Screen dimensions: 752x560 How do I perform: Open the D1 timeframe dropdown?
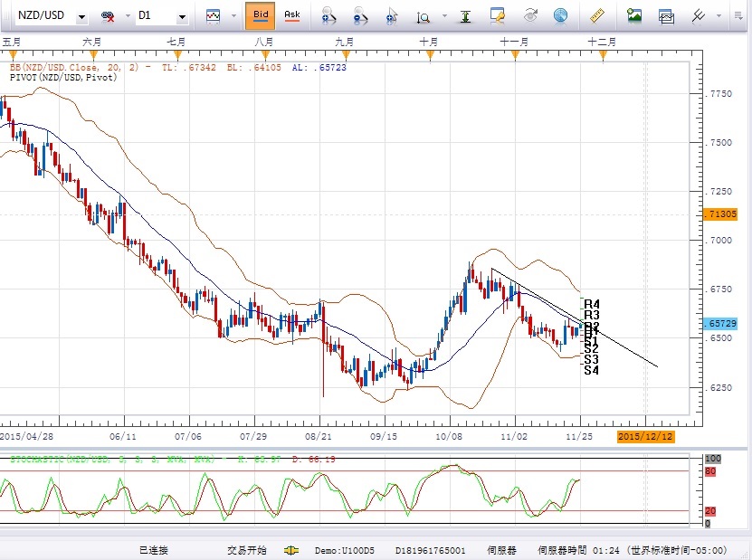[182, 16]
